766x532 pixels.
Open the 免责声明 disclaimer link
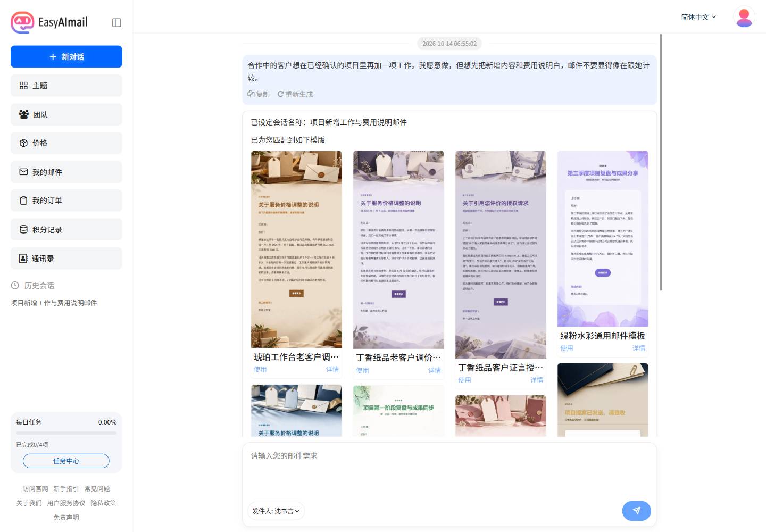pos(66,517)
